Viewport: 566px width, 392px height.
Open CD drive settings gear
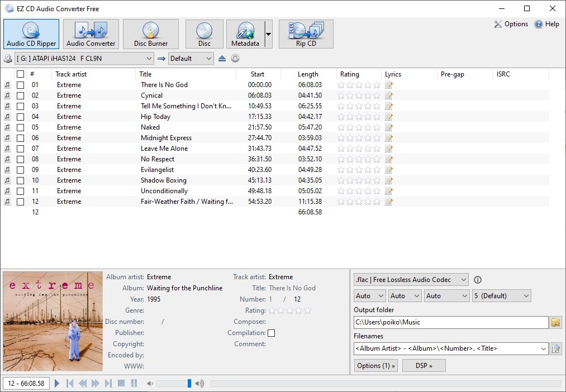[235, 58]
